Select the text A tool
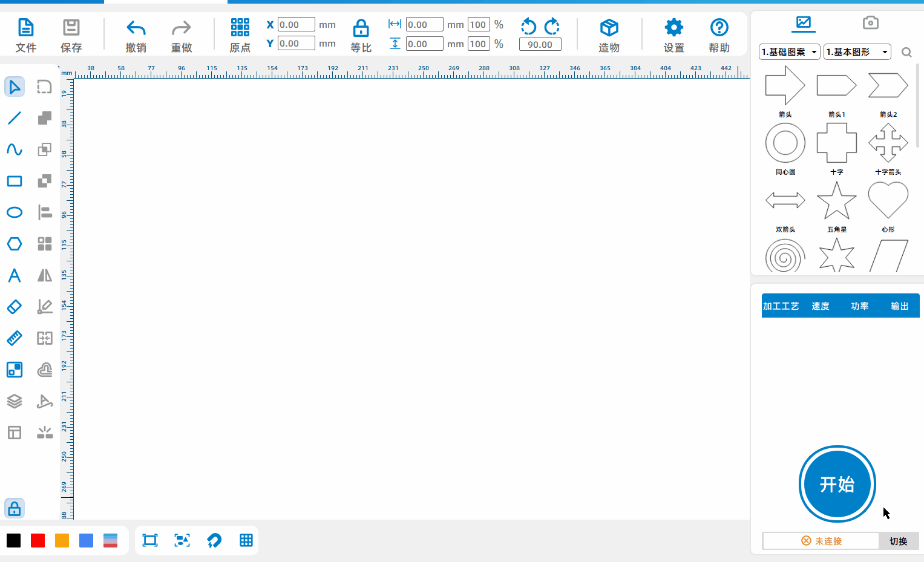924x562 pixels. [15, 275]
